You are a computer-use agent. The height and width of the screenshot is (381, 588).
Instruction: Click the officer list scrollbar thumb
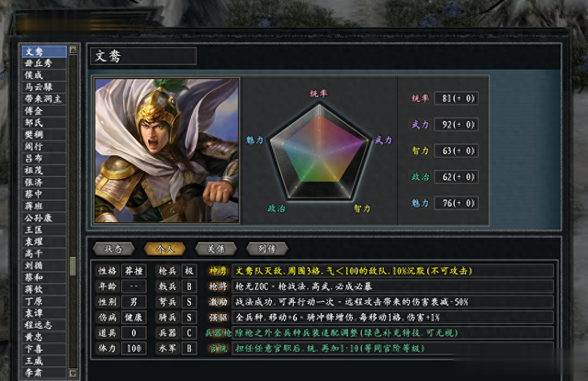click(x=73, y=266)
